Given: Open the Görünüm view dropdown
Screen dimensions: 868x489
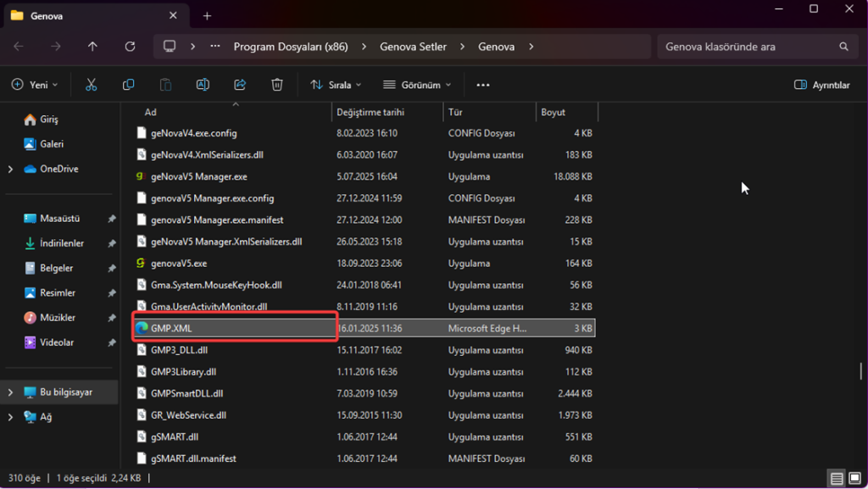Looking at the screenshot, I should 417,85.
